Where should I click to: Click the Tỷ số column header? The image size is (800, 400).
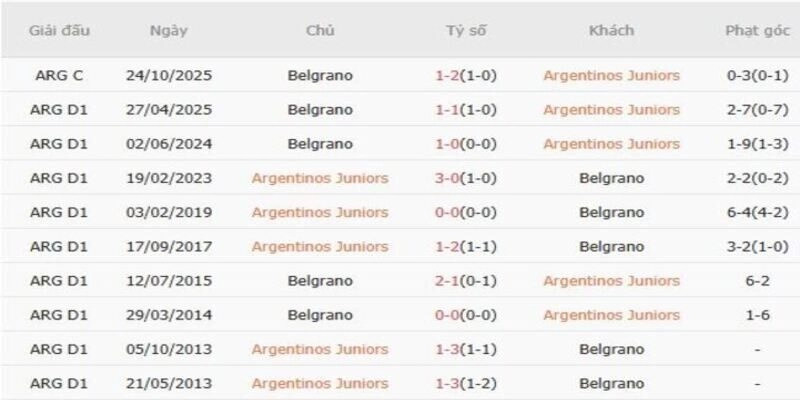(466, 30)
